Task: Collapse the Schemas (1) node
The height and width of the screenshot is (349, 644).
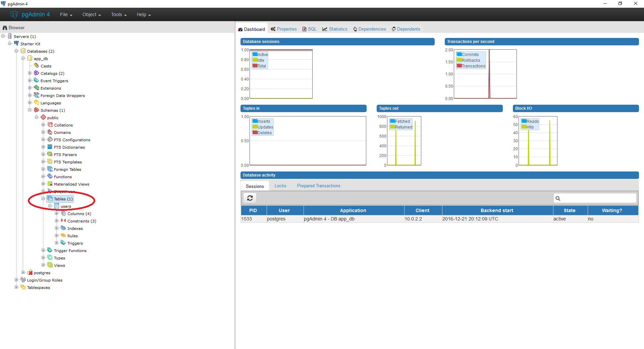Action: [30, 110]
